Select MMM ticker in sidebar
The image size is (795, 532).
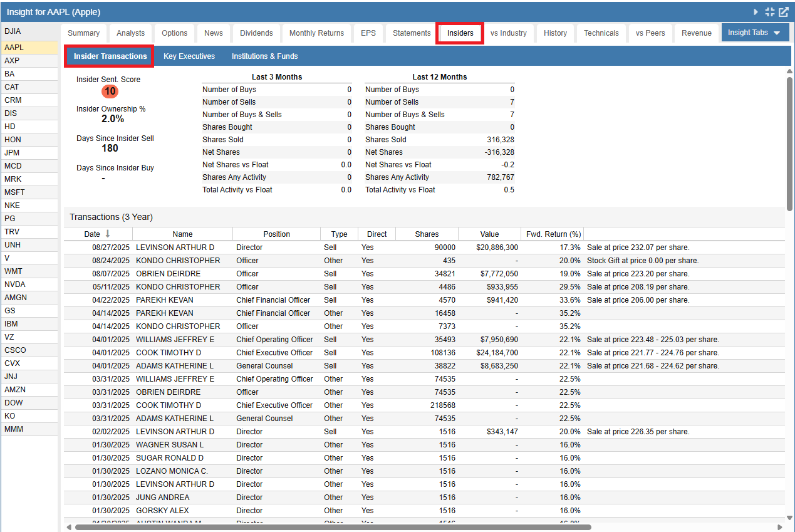[x=29, y=429]
